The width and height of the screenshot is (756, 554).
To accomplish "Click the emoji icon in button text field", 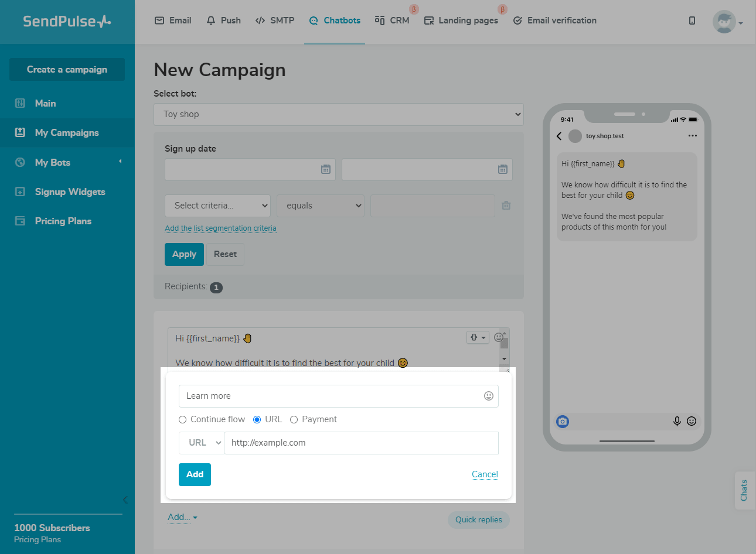I will click(x=488, y=396).
